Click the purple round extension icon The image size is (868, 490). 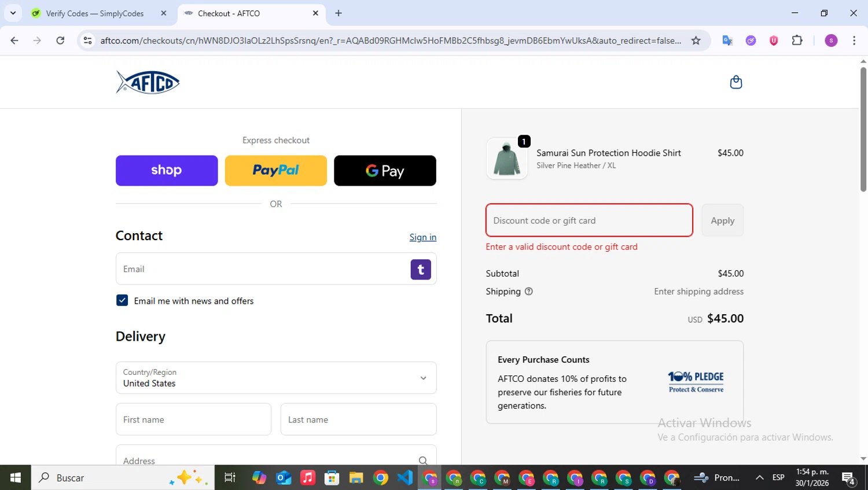pyautogui.click(x=751, y=40)
